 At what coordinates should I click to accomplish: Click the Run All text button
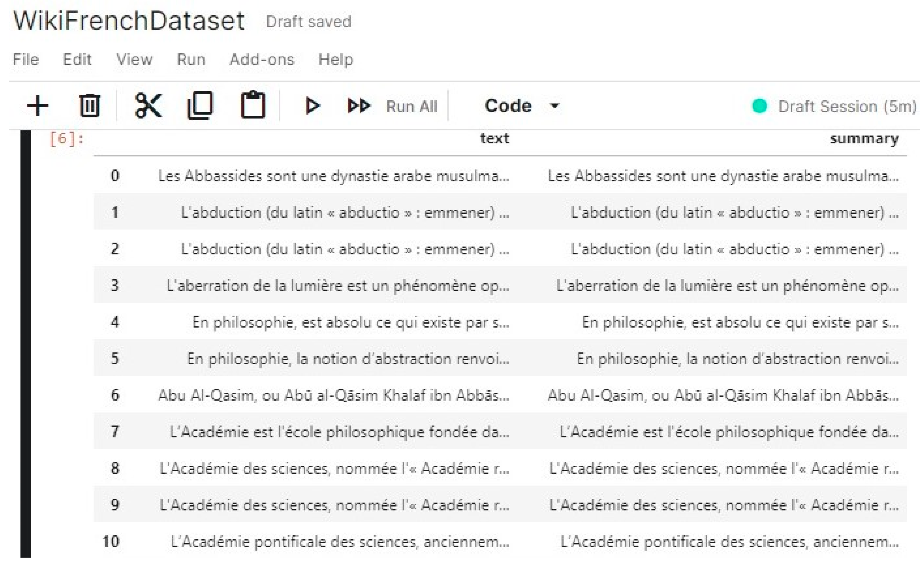pyautogui.click(x=411, y=106)
